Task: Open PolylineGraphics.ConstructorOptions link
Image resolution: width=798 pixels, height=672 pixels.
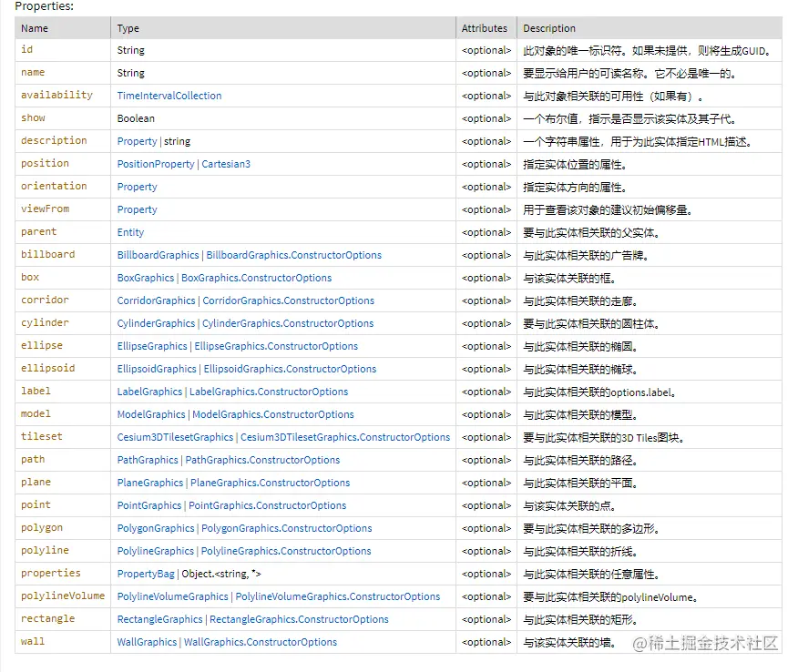Action: [286, 551]
